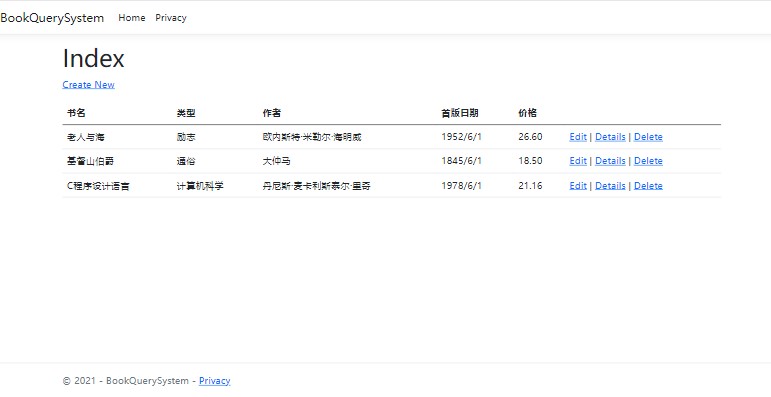Click the author cell 大仲马

[x=276, y=161]
